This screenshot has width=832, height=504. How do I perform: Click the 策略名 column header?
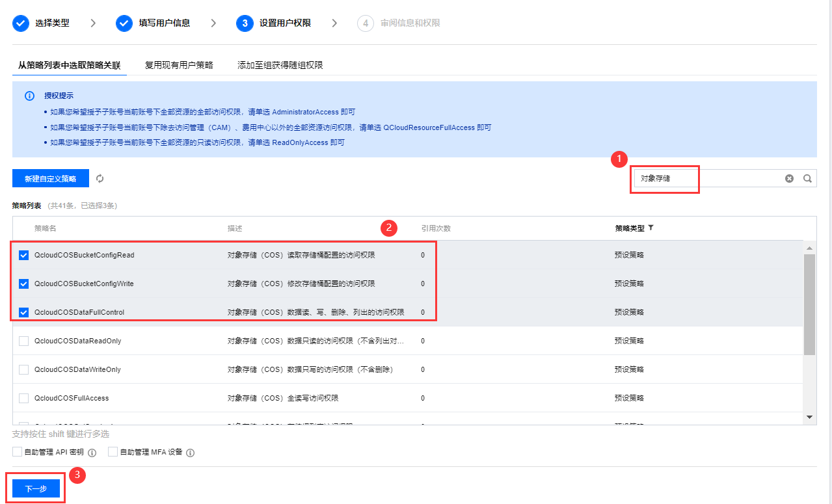[x=46, y=228]
